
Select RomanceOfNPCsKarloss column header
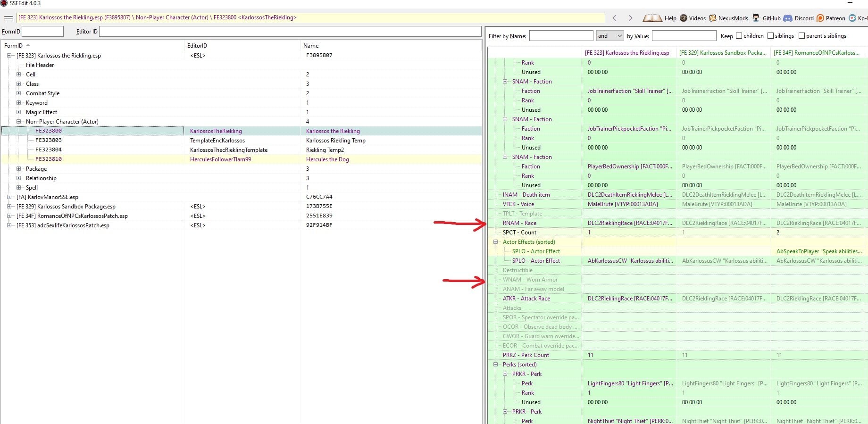coord(818,53)
